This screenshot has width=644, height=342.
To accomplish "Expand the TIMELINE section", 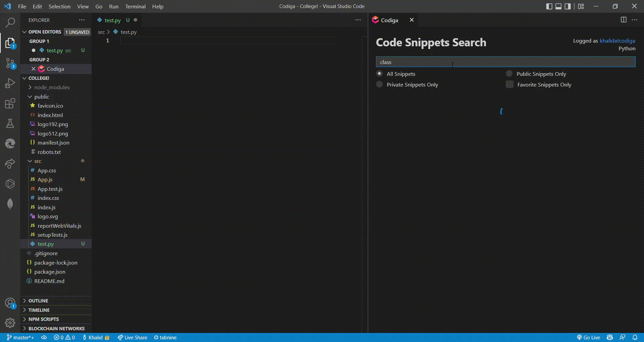I will [x=39, y=310].
